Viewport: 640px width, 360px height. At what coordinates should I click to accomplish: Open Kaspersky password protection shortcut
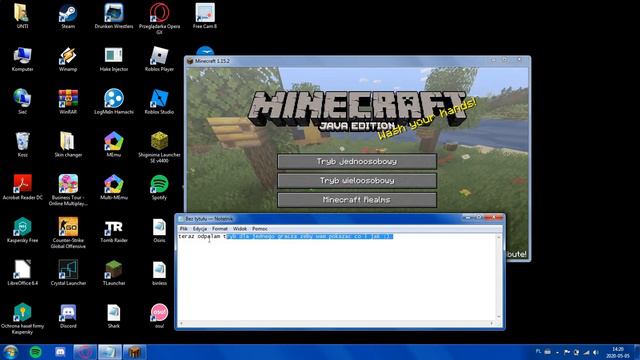tap(22, 318)
